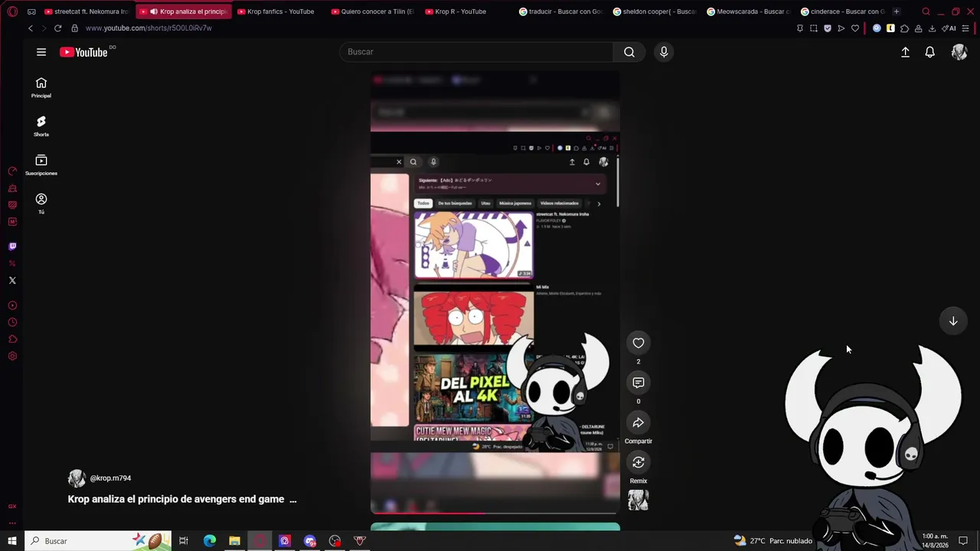
Task: Open the YouTube account avatar menu
Action: coord(959,52)
